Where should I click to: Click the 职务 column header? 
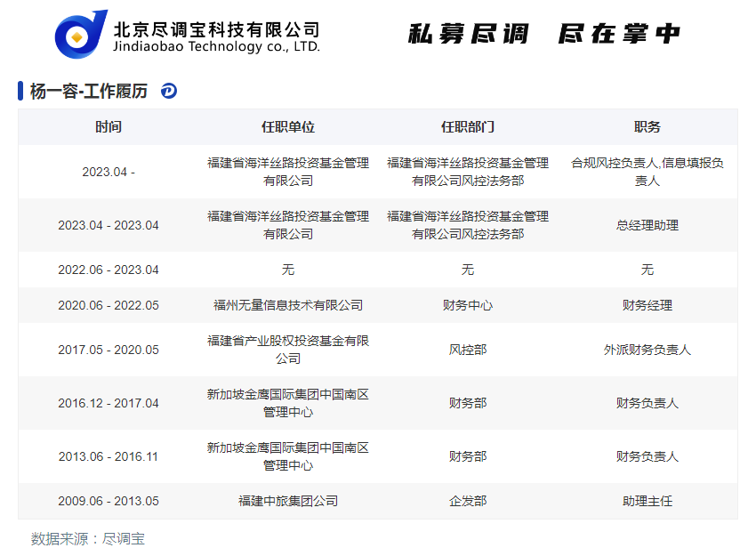coord(647,127)
